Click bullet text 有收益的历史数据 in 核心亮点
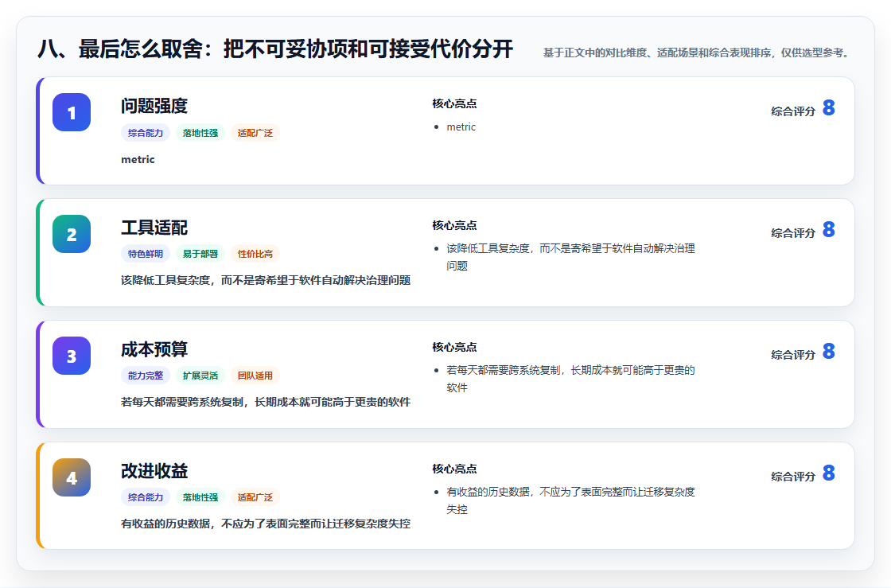The height and width of the screenshot is (588, 891). tap(570, 500)
